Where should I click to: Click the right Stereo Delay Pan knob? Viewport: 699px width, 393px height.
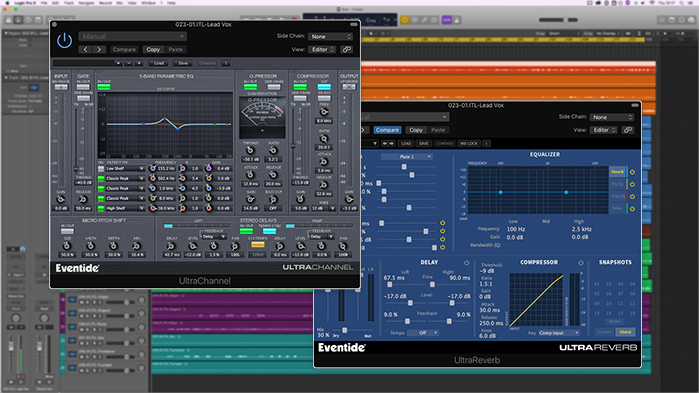342,246
